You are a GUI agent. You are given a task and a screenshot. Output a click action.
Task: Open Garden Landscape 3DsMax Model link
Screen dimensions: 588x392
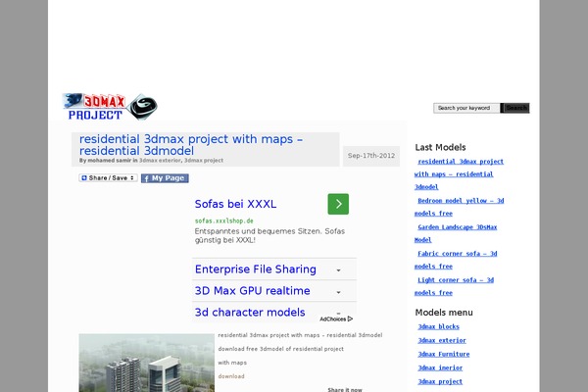[456, 233]
